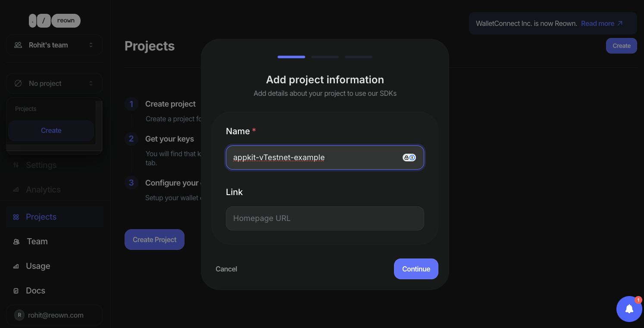Click the user avatar R icon
Image resolution: width=644 pixels, height=328 pixels.
point(19,315)
